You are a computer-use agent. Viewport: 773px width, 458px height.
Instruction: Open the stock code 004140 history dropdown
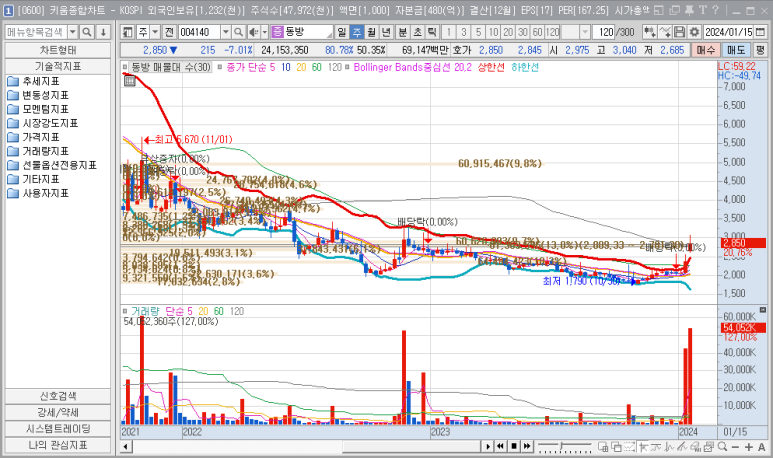click(x=226, y=33)
